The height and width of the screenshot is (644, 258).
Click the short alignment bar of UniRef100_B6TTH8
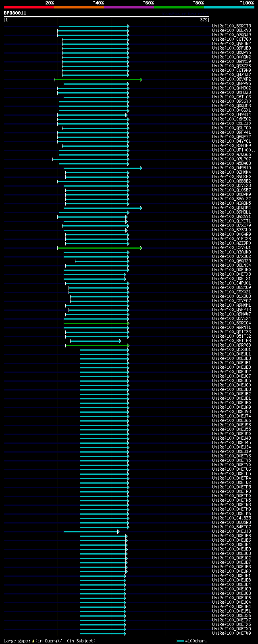tap(96, 341)
